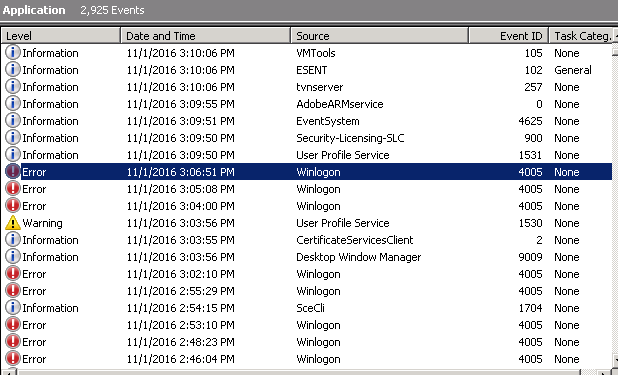Screen dimensions: 618x375
Task: Sort events by the Date and Time column header
Action: tap(206, 36)
